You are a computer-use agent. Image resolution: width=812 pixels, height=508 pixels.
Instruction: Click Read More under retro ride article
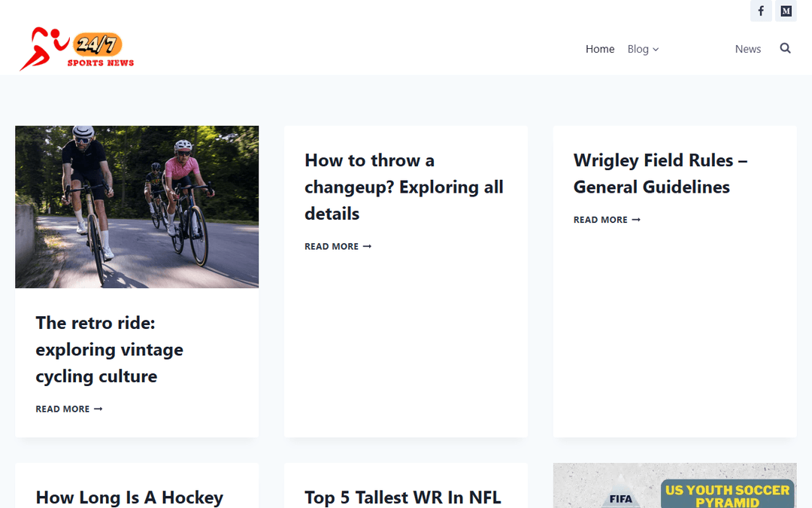click(69, 409)
